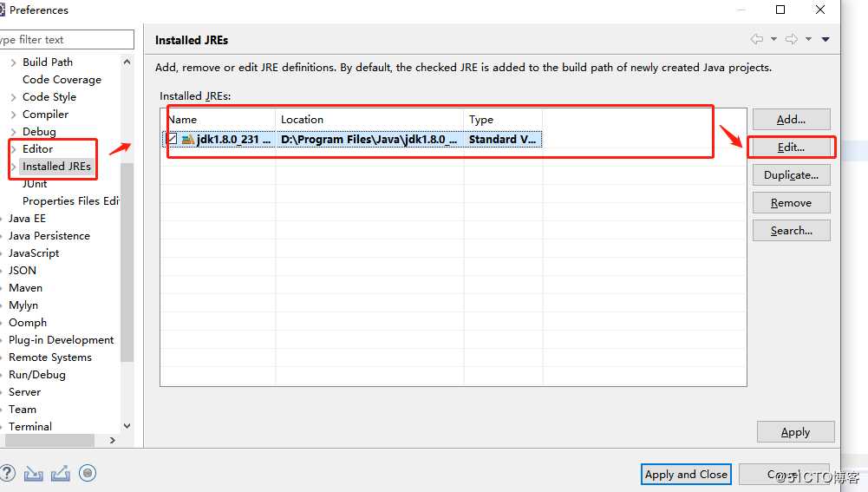Screen dimensions: 868x492
Task: Select Compiler preference page
Action: pos(45,115)
